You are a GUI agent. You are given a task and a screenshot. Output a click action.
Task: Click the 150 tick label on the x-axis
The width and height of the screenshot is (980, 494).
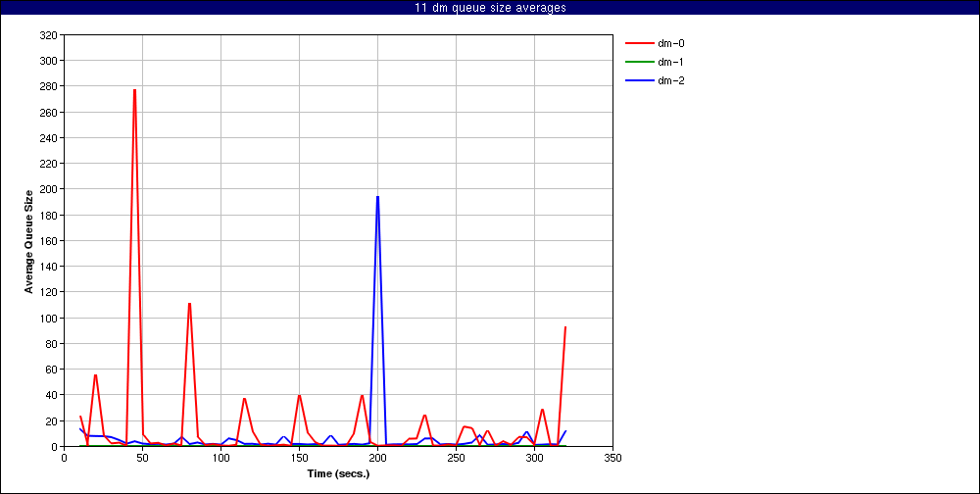point(299,457)
